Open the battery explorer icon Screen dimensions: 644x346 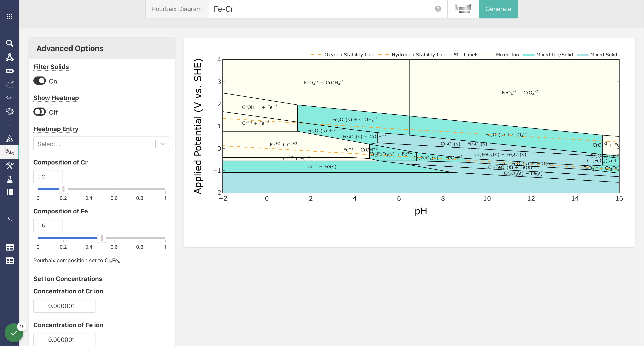coord(10,71)
